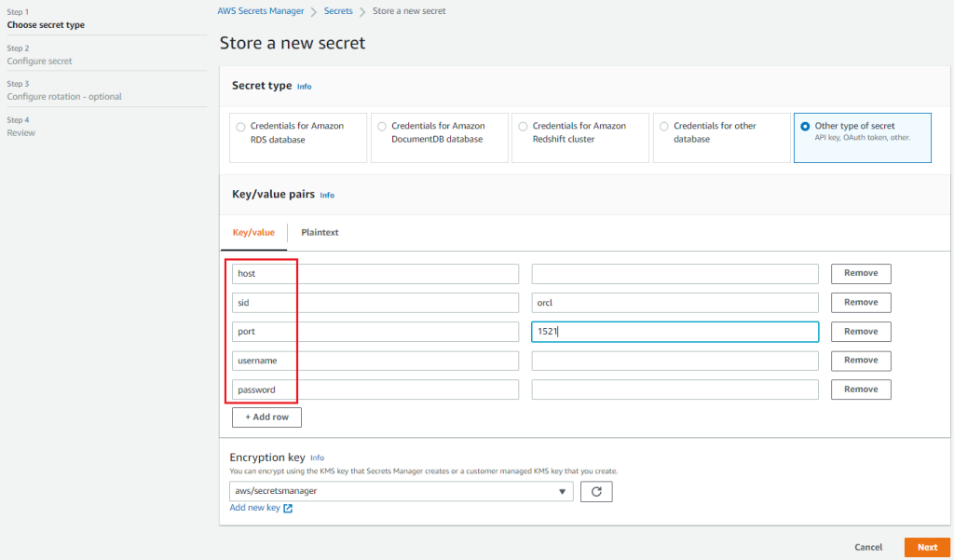Select Credentials for other database radio

(x=663, y=127)
